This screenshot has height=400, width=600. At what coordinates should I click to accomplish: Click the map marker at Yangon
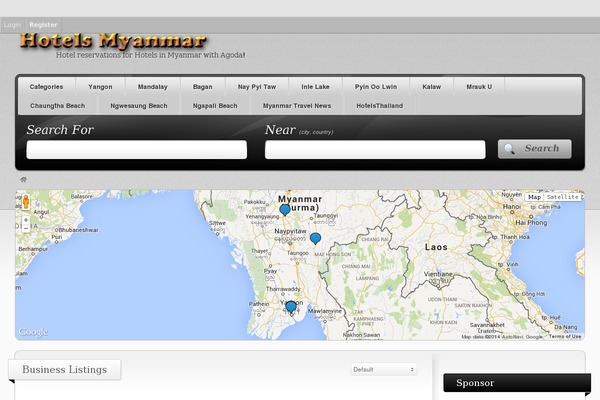coord(291,307)
